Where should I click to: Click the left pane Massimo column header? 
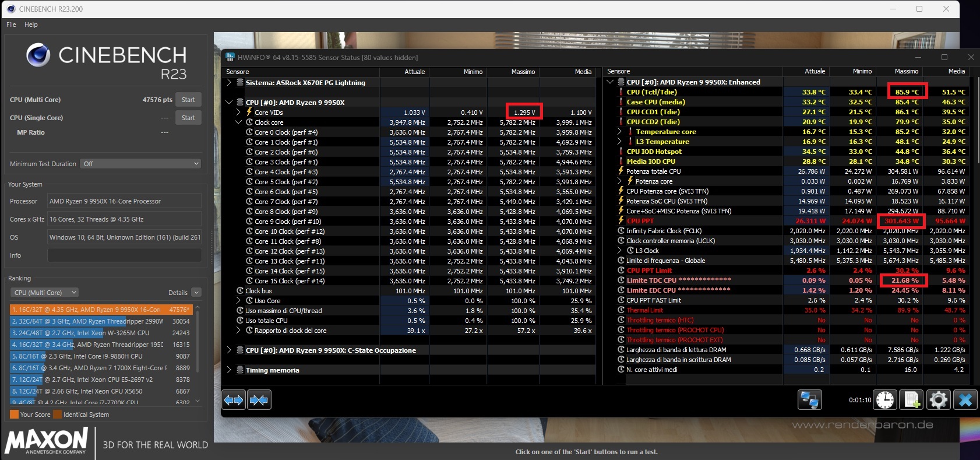(x=513, y=72)
